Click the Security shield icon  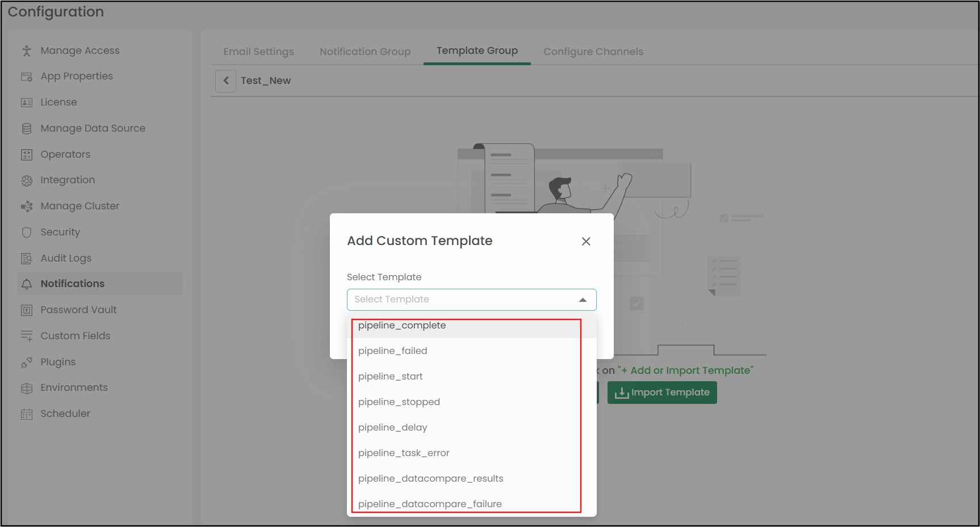(27, 233)
